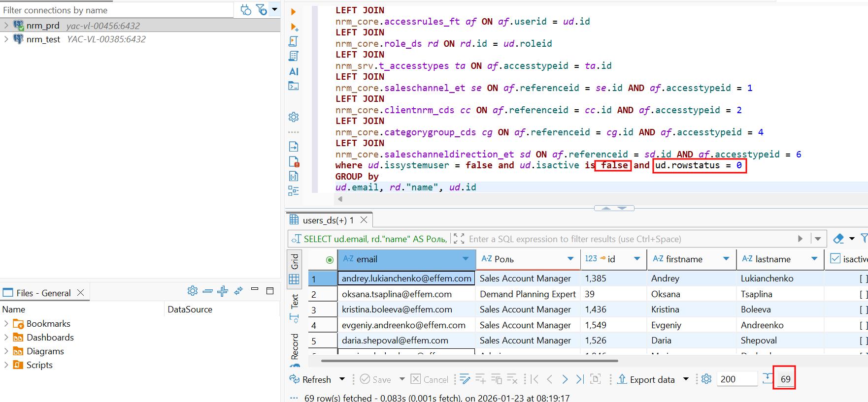Switch results view to Record mode
This screenshot has width=868, height=402.
[295, 346]
